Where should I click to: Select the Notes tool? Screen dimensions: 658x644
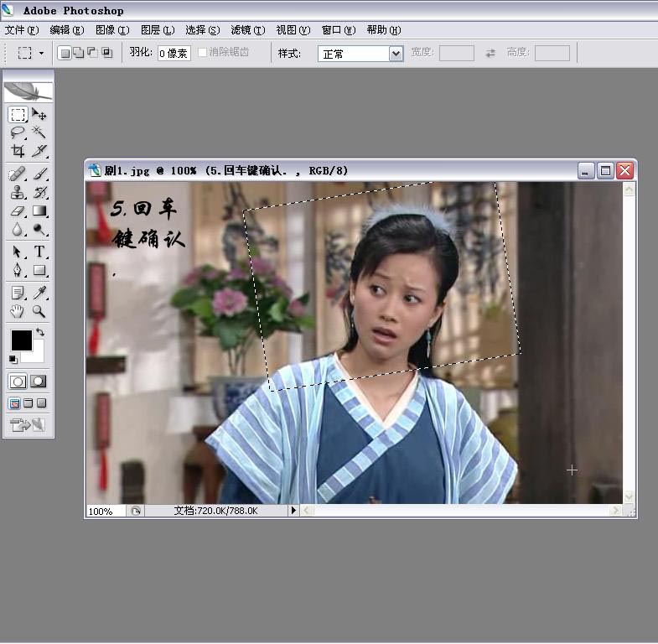pos(18,293)
